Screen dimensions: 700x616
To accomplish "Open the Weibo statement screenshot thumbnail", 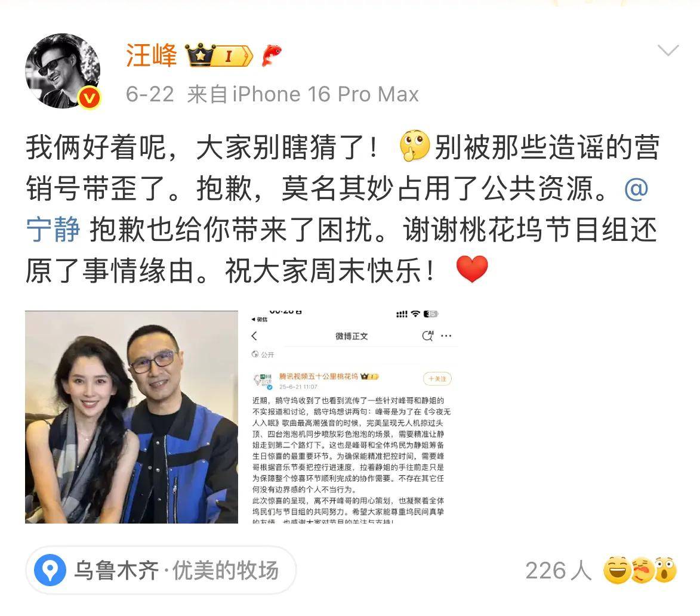I will click(351, 417).
